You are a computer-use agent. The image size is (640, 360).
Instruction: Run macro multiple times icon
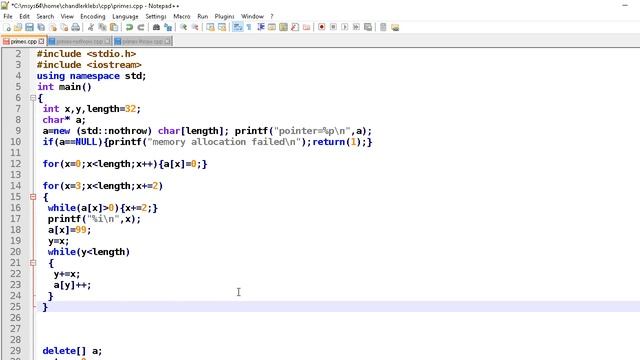coord(356,27)
